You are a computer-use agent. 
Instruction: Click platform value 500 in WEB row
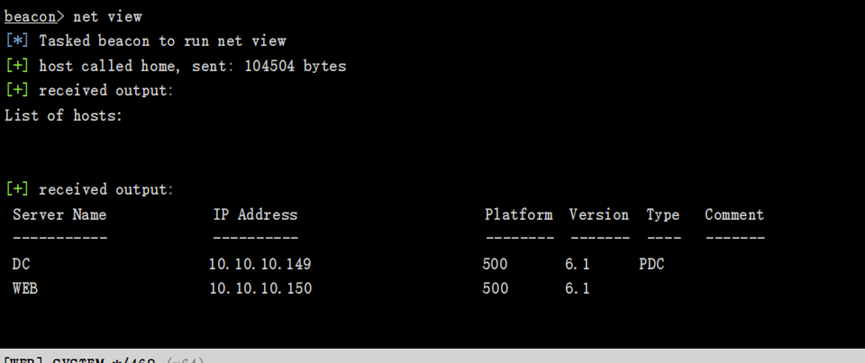(495, 288)
